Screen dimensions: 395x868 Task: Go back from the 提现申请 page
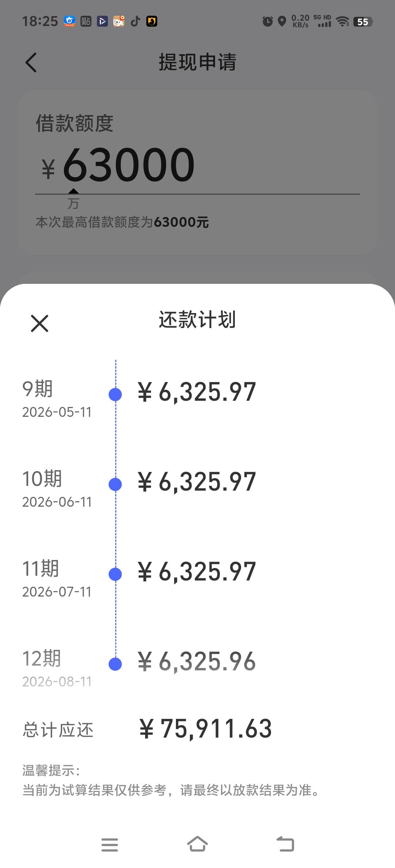[31, 62]
